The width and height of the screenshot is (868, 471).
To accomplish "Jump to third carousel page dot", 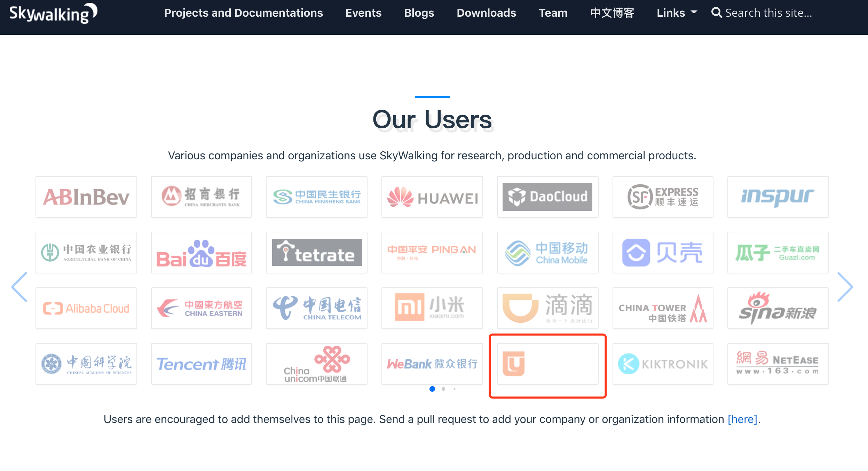I will pyautogui.click(x=455, y=389).
